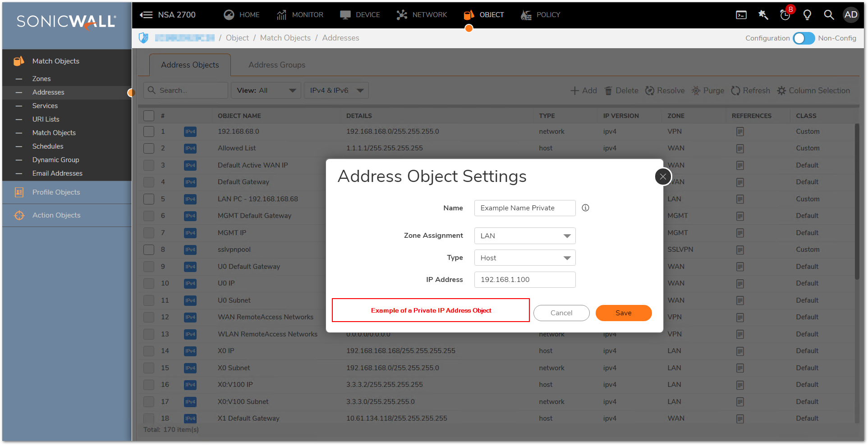Tick the select-all checkbox in table header
Viewport: 868px width, 445px height.
click(149, 116)
